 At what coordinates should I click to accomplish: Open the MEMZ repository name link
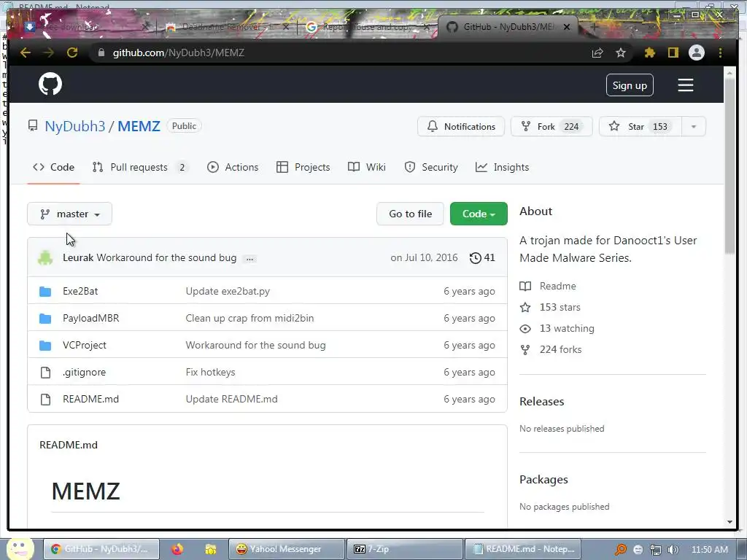(139, 126)
